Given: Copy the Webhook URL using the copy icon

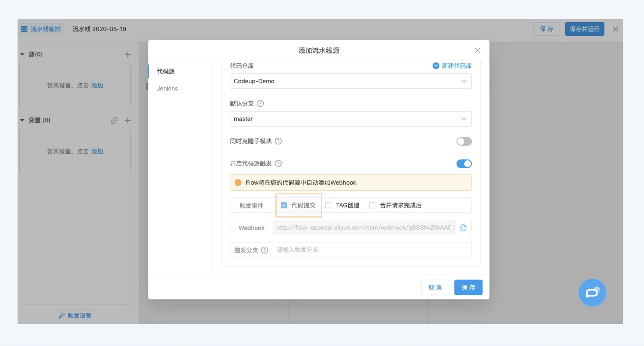Looking at the screenshot, I should coord(463,228).
